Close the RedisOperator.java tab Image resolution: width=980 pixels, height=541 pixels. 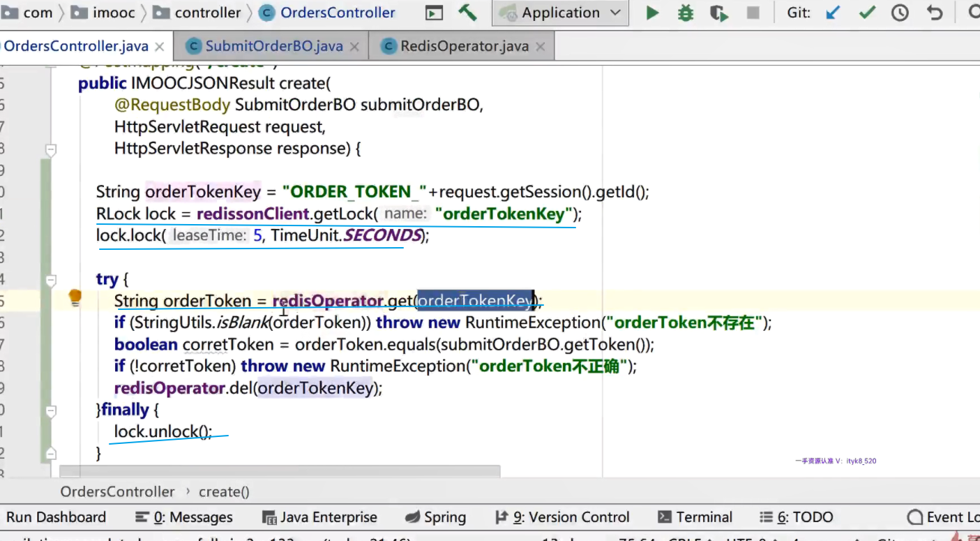pos(540,47)
